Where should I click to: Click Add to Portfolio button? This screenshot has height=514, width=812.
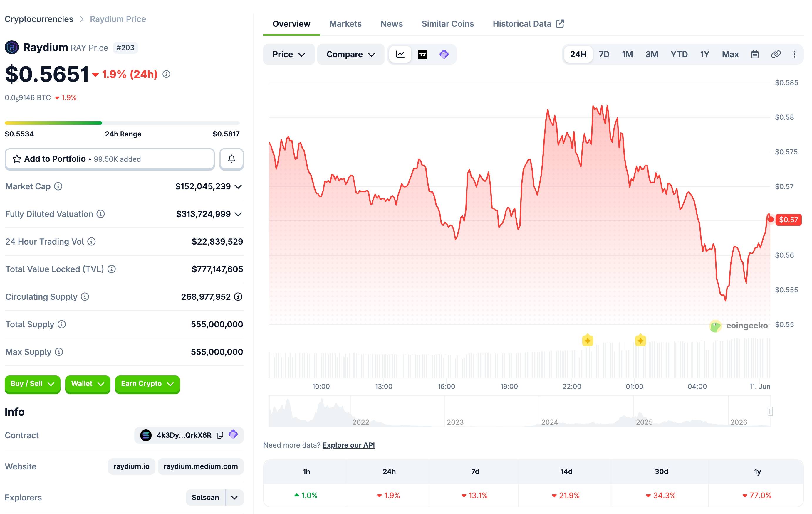click(x=110, y=159)
